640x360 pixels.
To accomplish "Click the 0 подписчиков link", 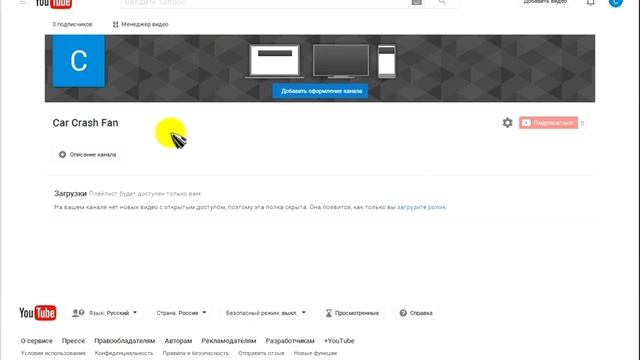I will [x=72, y=24].
